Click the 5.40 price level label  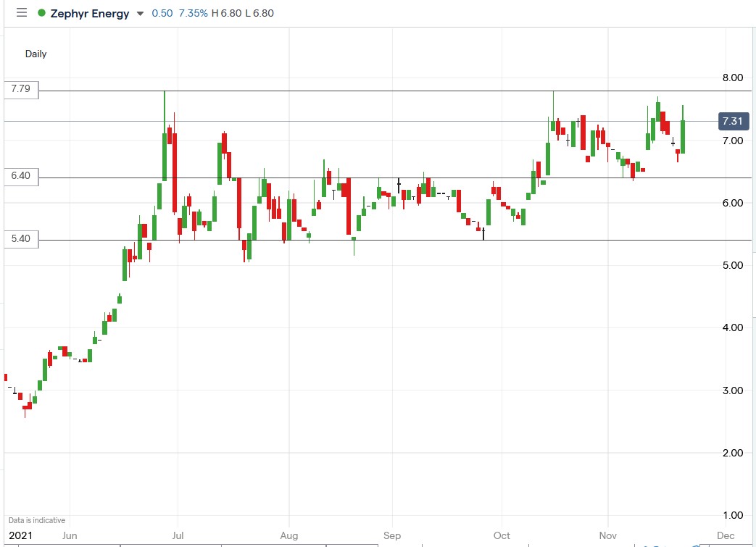[21, 239]
